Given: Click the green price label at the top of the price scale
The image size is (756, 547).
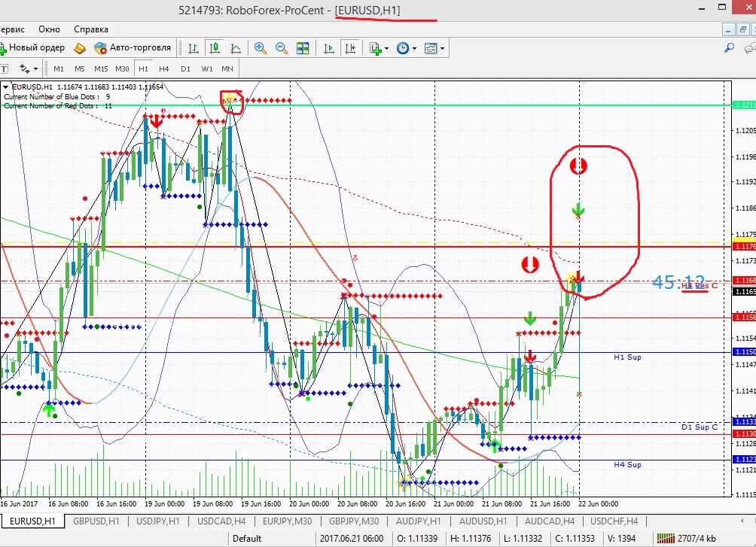Looking at the screenshot, I should pyautogui.click(x=744, y=105).
